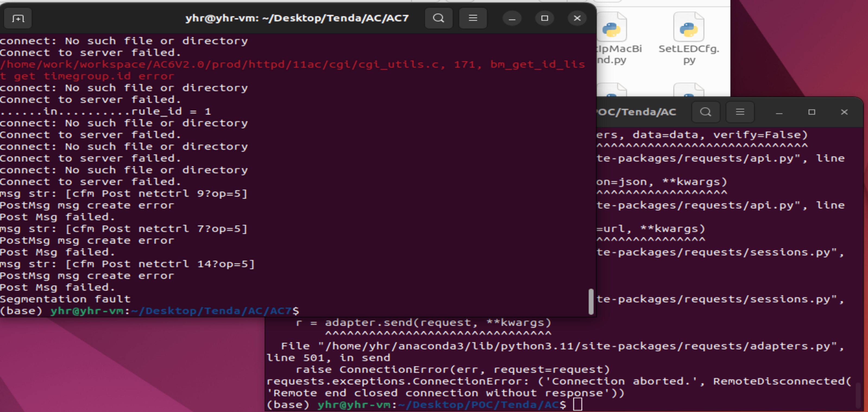Image resolution: width=868 pixels, height=412 pixels.
Task: Minimize the AC7 terminal window
Action: pyautogui.click(x=512, y=18)
